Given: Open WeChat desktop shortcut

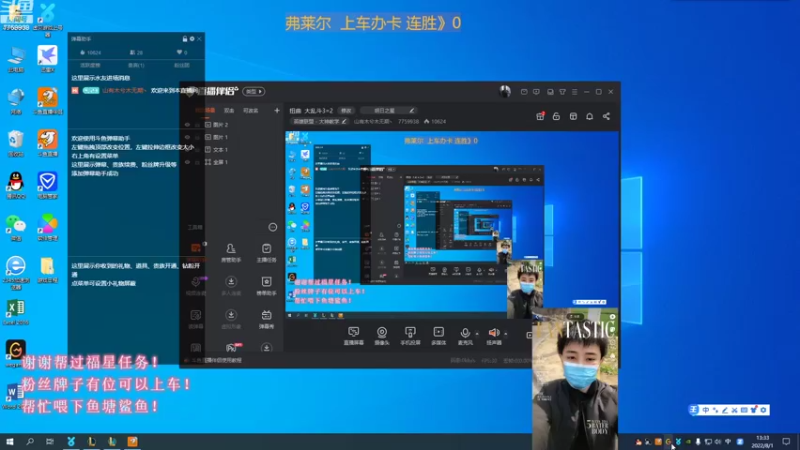Looking at the screenshot, I should point(16,227).
